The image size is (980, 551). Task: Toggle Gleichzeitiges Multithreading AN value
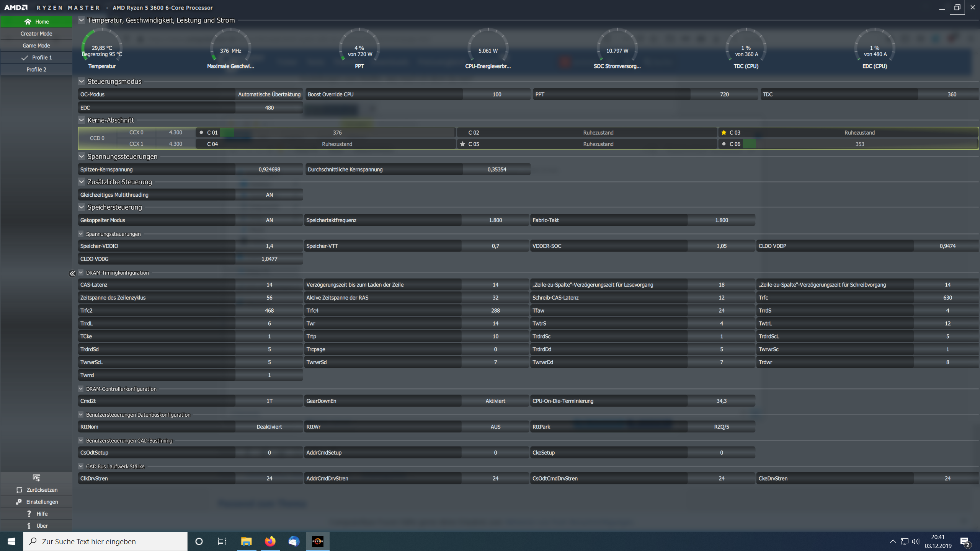pyautogui.click(x=269, y=195)
